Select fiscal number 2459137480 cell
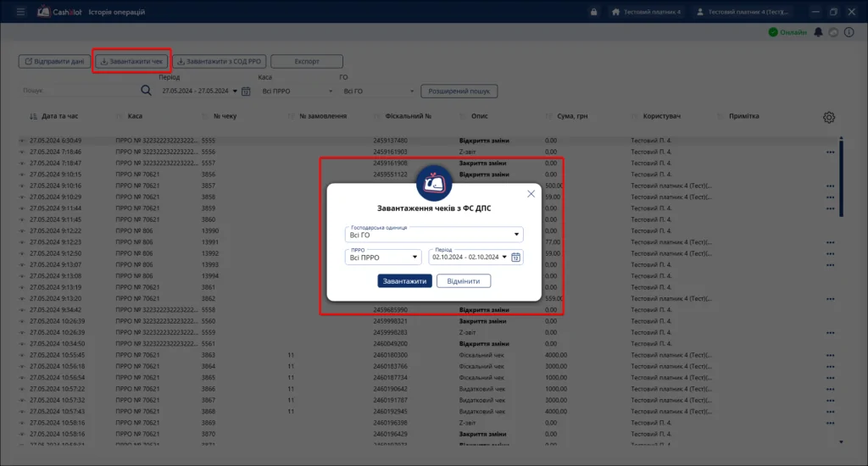Viewport: 868px width, 466px height. [x=390, y=141]
